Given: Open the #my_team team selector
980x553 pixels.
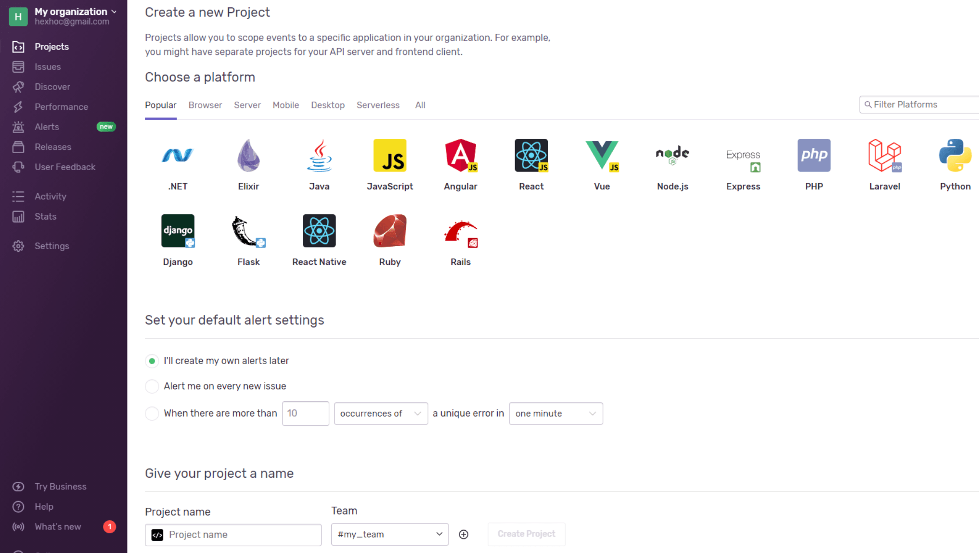Looking at the screenshot, I should [389, 534].
